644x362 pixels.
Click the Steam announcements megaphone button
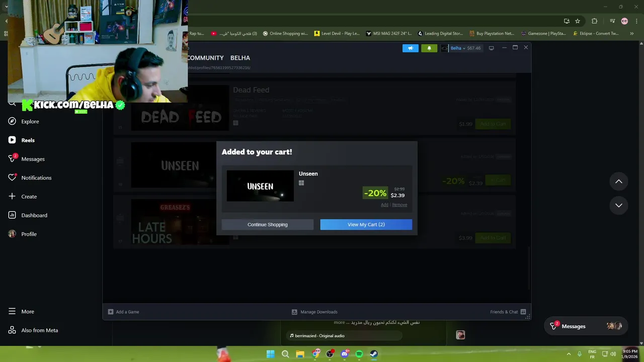pos(411,48)
